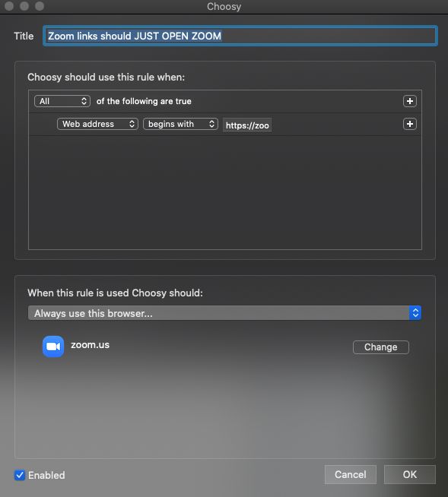The height and width of the screenshot is (497, 448).
Task: Click the https://zoo address value field
Action: pyautogui.click(x=247, y=125)
